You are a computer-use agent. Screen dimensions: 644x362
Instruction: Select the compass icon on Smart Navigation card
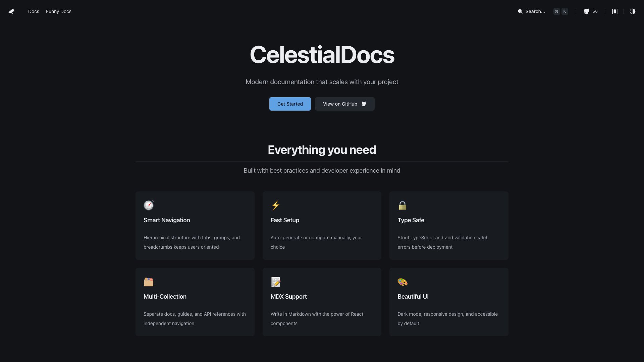pos(149,205)
